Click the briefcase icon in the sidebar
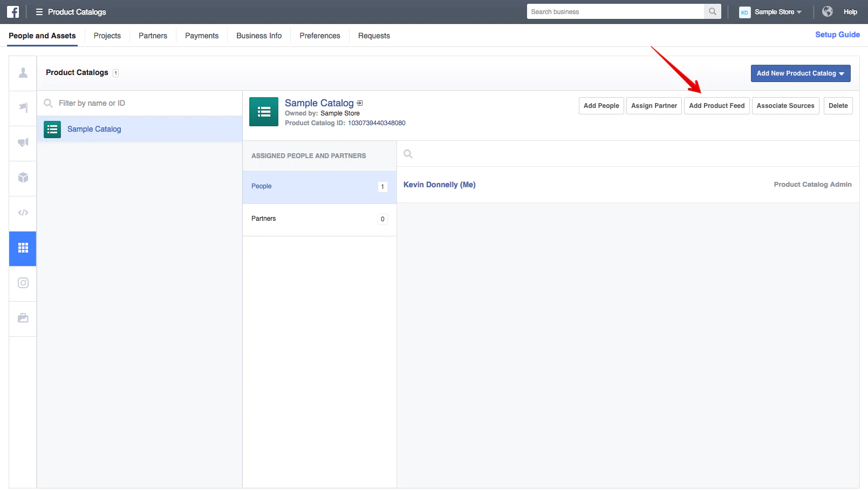 click(x=23, y=318)
